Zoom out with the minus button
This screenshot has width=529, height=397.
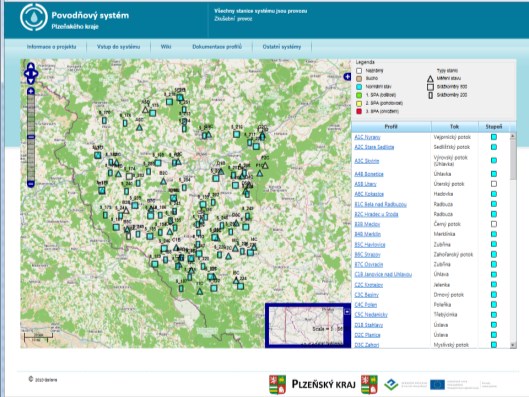pos(31,184)
